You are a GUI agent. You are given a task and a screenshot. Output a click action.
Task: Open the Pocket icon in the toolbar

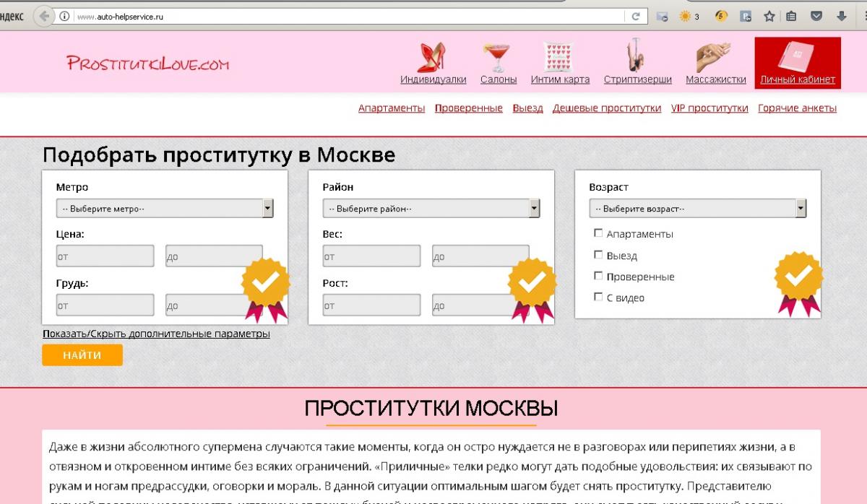[x=816, y=17]
